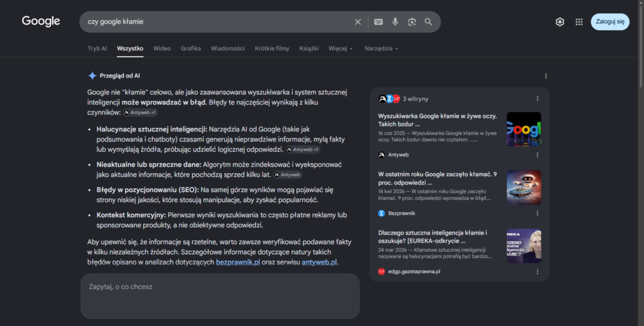Open article 'Wyszukiwarka Google kłamie w żywe oczy'
The image size is (644, 326).
pyautogui.click(x=438, y=120)
